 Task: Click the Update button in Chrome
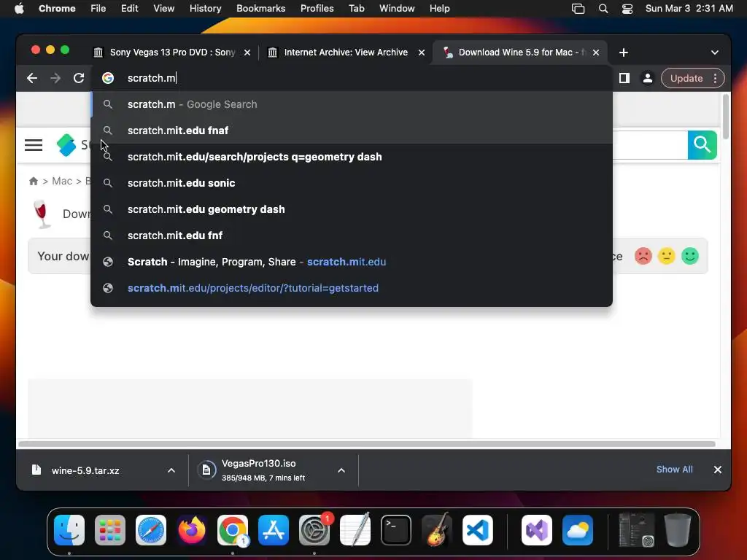[x=686, y=78]
